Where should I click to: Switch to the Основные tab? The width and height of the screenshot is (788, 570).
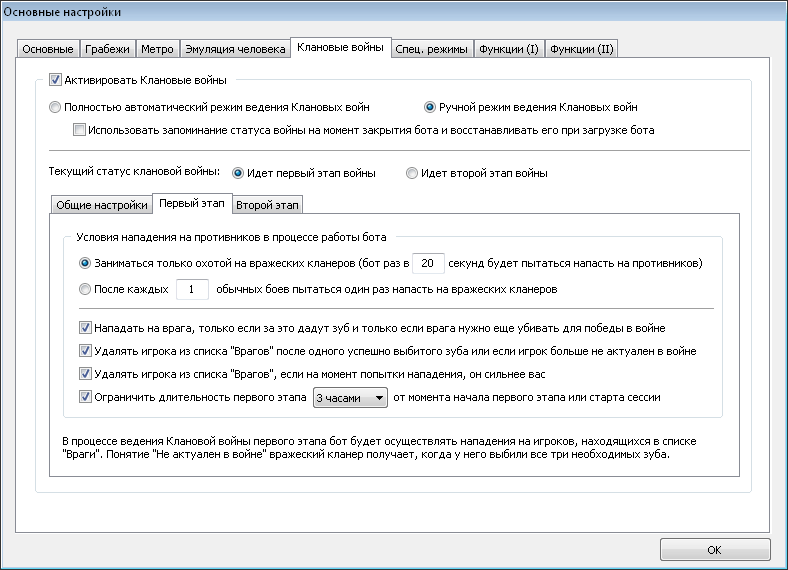[48, 49]
